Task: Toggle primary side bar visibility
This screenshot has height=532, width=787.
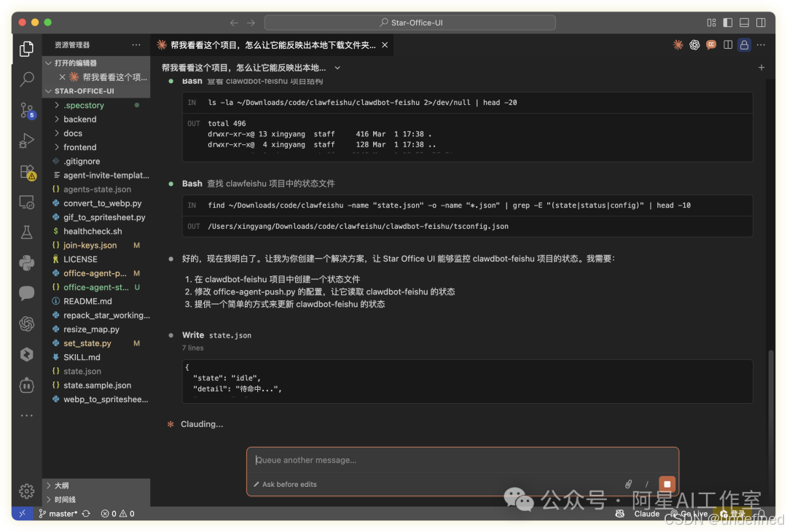Action: click(x=728, y=23)
